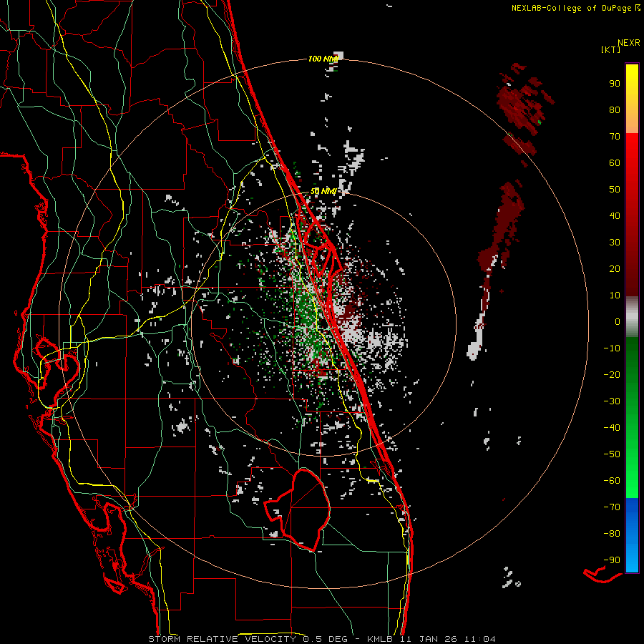This screenshot has height=644, width=644.
Task: Click the -20 scale label
Action: [612, 374]
